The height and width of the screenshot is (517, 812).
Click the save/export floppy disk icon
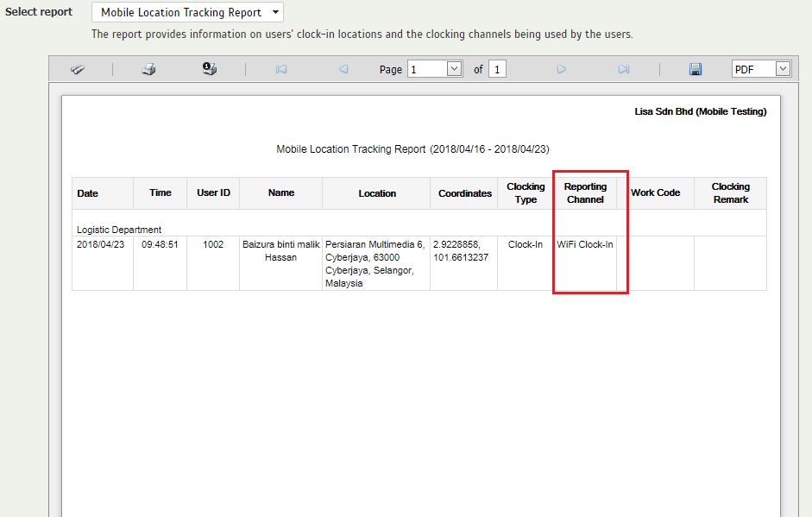click(x=696, y=69)
